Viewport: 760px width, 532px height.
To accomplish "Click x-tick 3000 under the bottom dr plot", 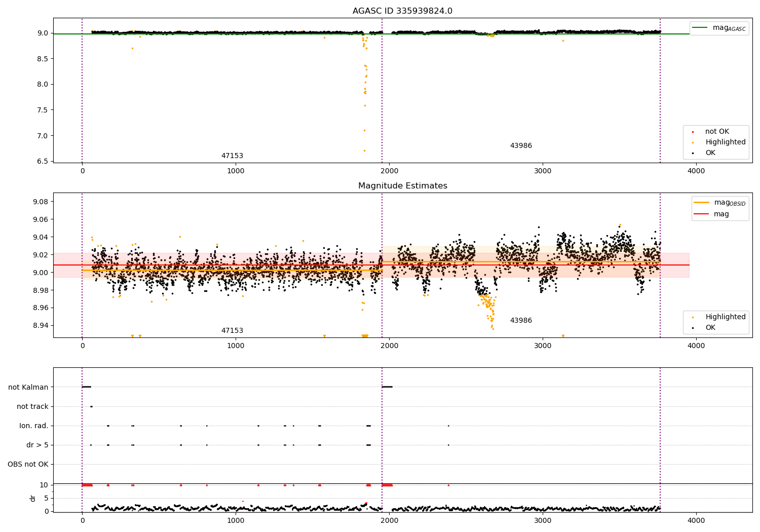I will 543,521.
